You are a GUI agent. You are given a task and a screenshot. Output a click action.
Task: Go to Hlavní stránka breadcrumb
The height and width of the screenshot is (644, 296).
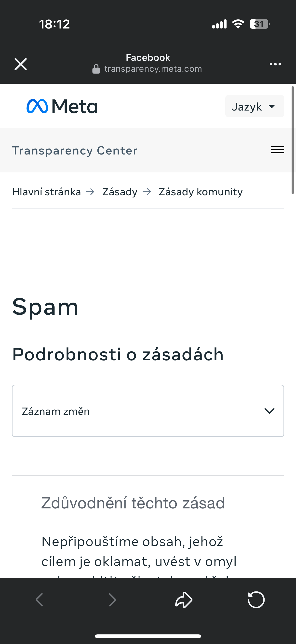coord(46,192)
